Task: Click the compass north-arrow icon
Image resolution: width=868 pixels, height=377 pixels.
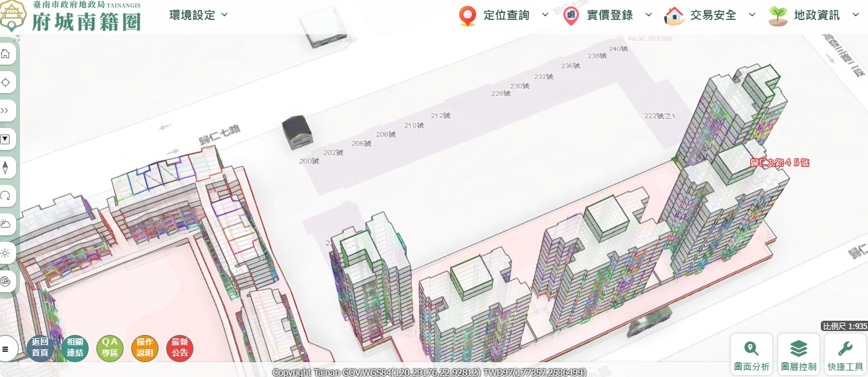Action: point(6,167)
